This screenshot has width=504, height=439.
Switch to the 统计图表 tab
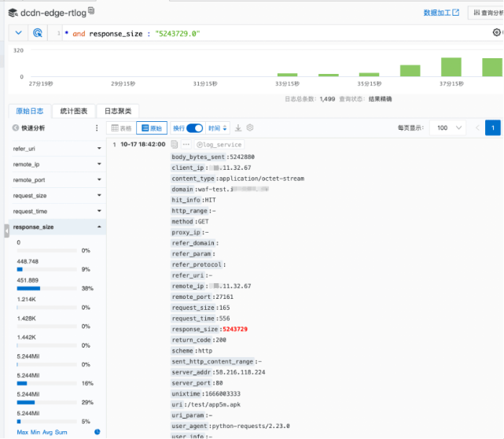pyautogui.click(x=74, y=111)
